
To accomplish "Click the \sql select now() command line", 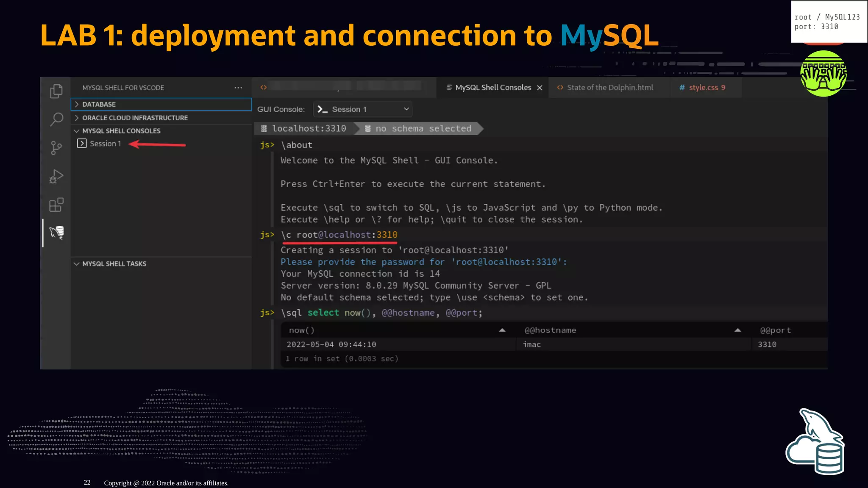I will [381, 313].
